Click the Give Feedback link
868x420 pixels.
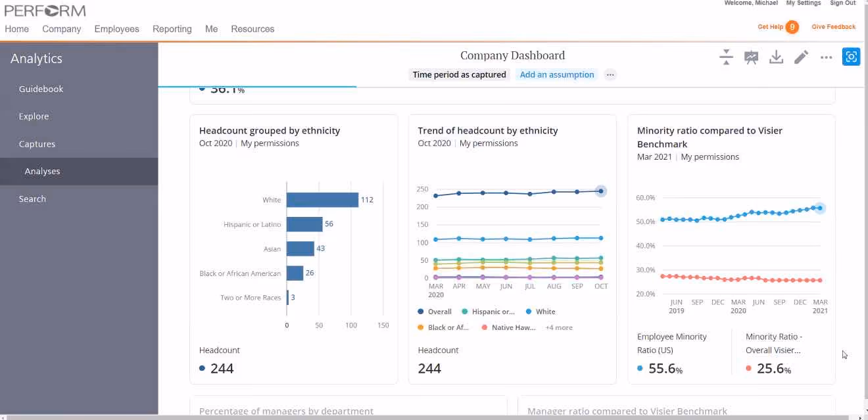(833, 27)
